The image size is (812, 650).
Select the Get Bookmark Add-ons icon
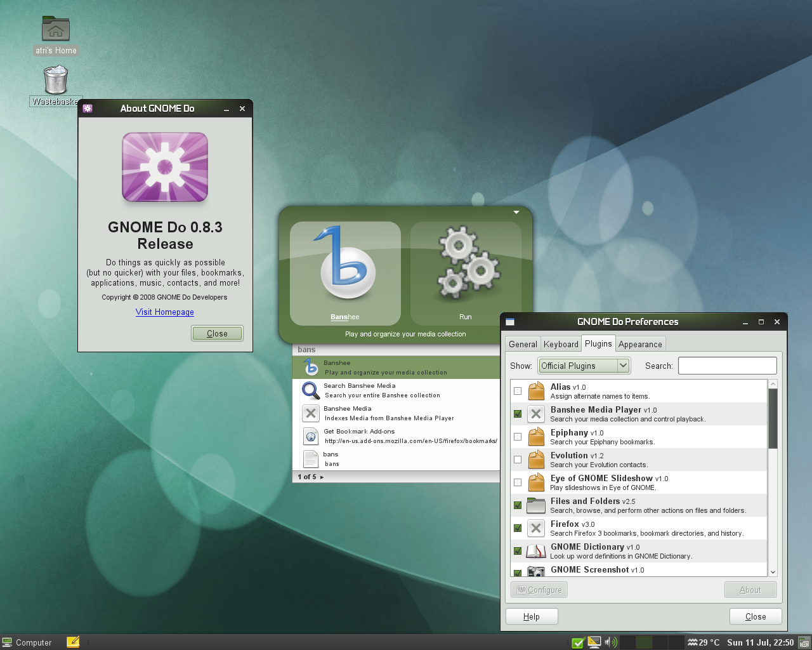point(311,436)
